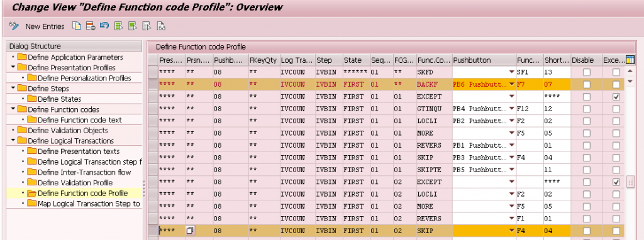This screenshot has width=644, height=240.
Task: Open Pushbutton dropdown showing PB4 for GTINQU
Action: coord(511,109)
